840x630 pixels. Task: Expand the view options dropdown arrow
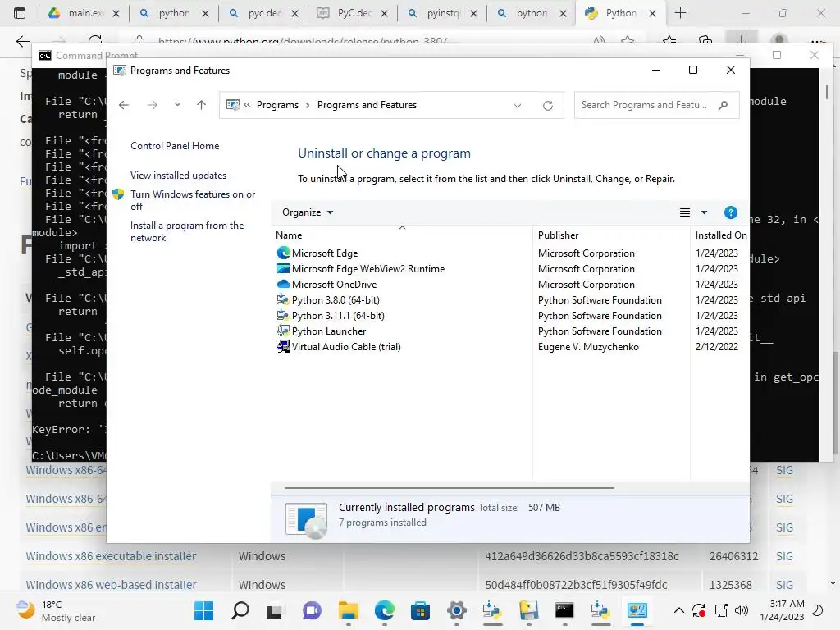[x=704, y=212]
